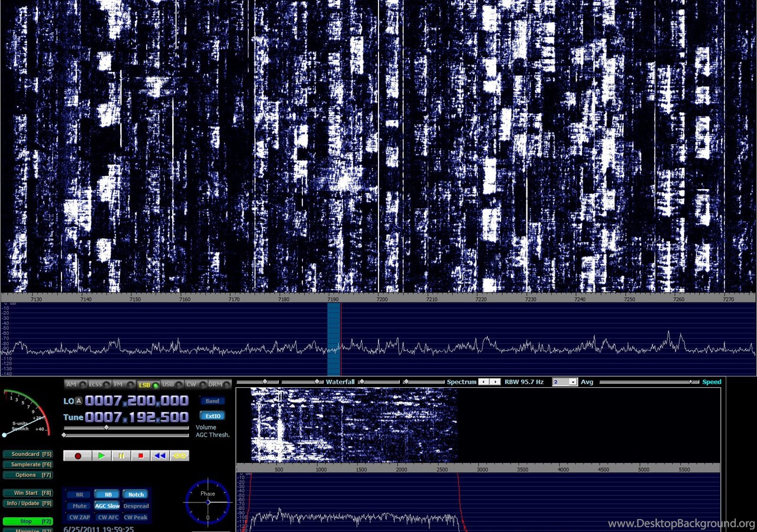Click the first Waterfall slider handle

click(265, 382)
